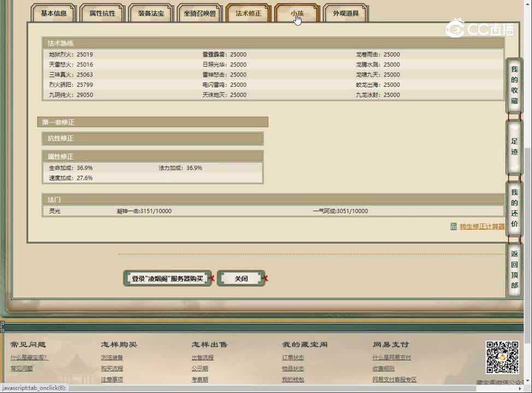This screenshot has height=393, width=532.
Task: Click the 龙卷雨击: 25000 entry
Action: pos(377,54)
